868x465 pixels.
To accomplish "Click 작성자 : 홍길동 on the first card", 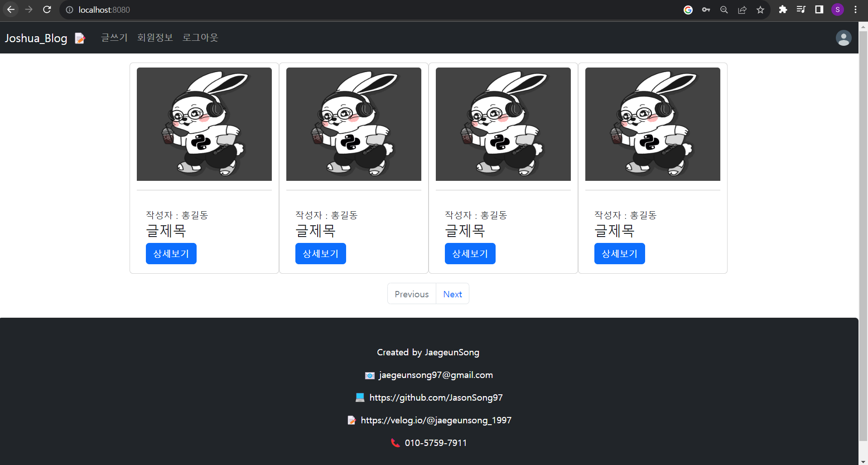I will [177, 215].
